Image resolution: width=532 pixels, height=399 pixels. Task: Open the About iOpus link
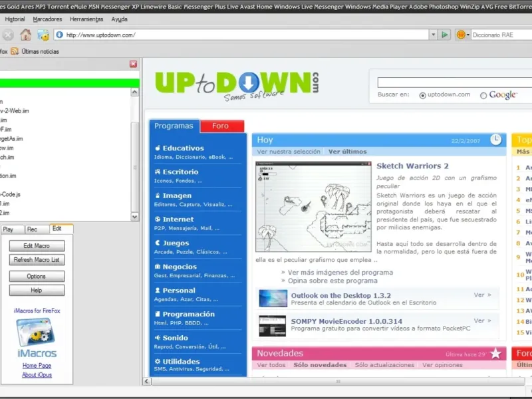coord(37,374)
